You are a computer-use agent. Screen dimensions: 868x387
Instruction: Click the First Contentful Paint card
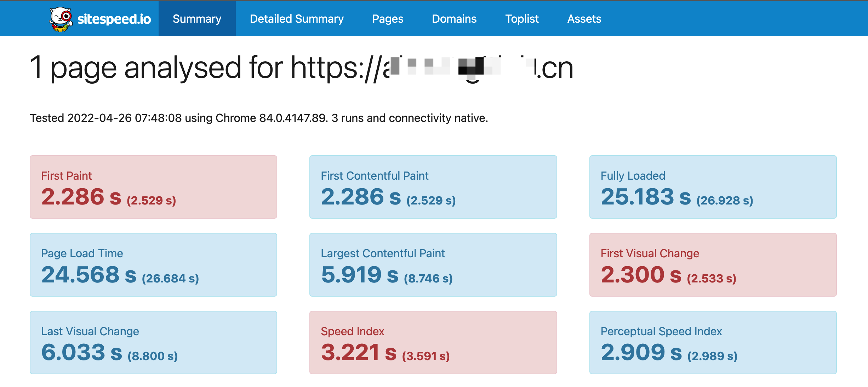click(x=433, y=187)
